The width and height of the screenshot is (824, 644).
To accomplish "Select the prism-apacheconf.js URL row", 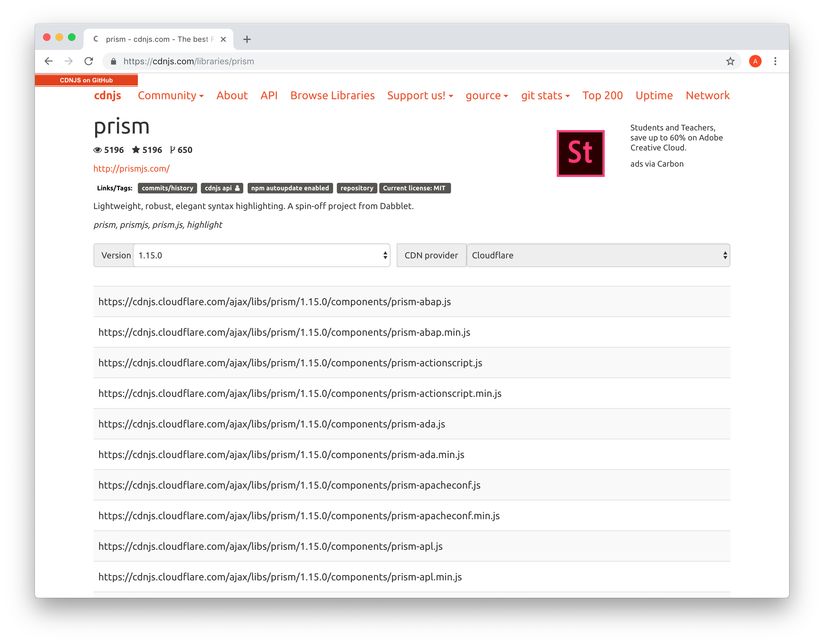I will [x=412, y=485].
